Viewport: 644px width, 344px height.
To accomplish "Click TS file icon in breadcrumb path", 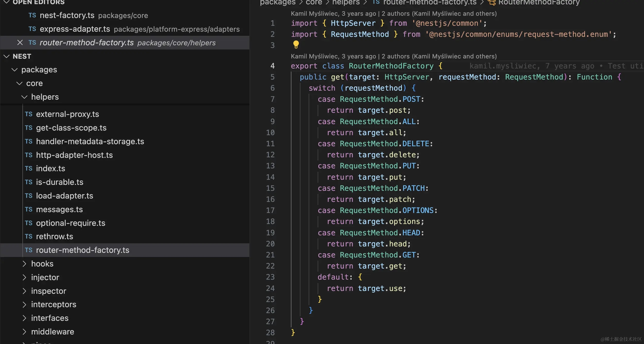I will (x=376, y=2).
